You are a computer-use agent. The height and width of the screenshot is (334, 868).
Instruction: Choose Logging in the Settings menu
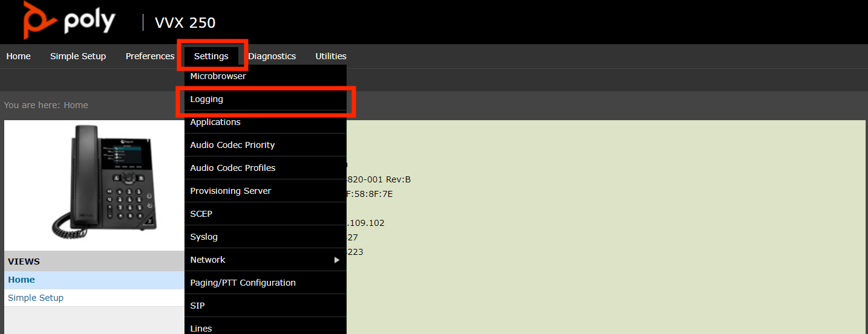point(266,99)
